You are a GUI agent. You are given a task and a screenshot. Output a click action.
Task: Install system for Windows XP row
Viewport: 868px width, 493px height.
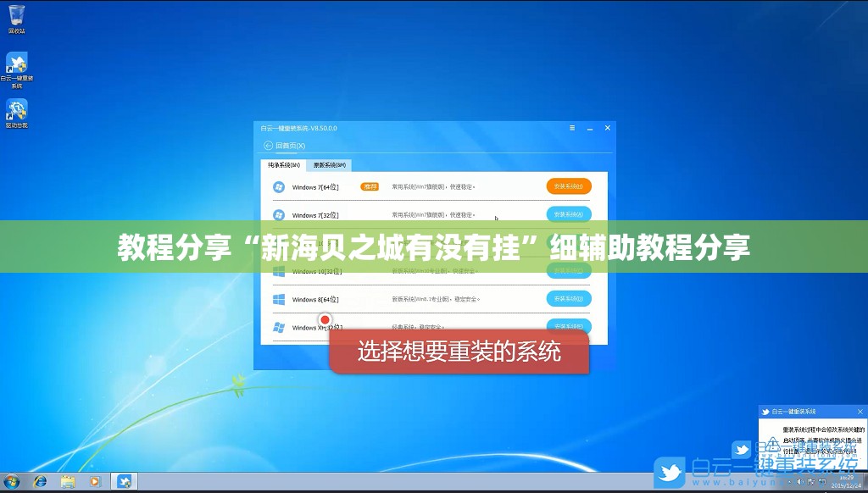569,324
